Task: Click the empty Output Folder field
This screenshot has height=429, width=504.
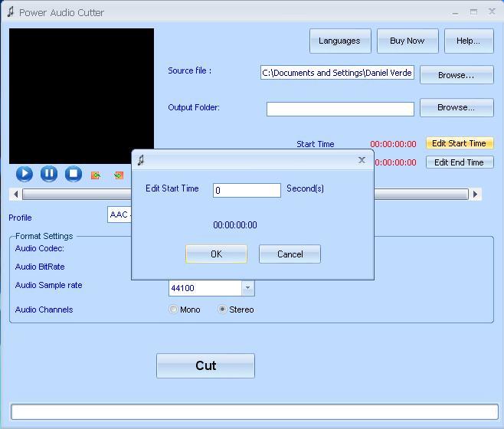Action: [x=340, y=109]
